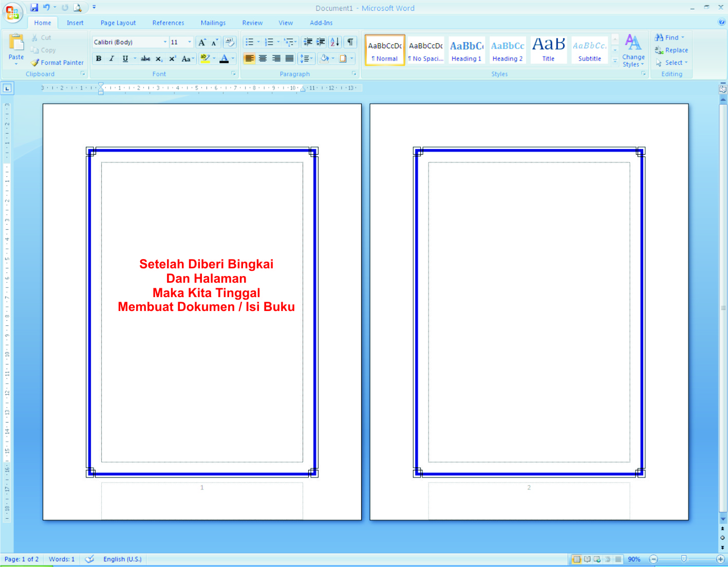
Task: Click the tab stop selector at ruler corner
Action: tap(7, 88)
